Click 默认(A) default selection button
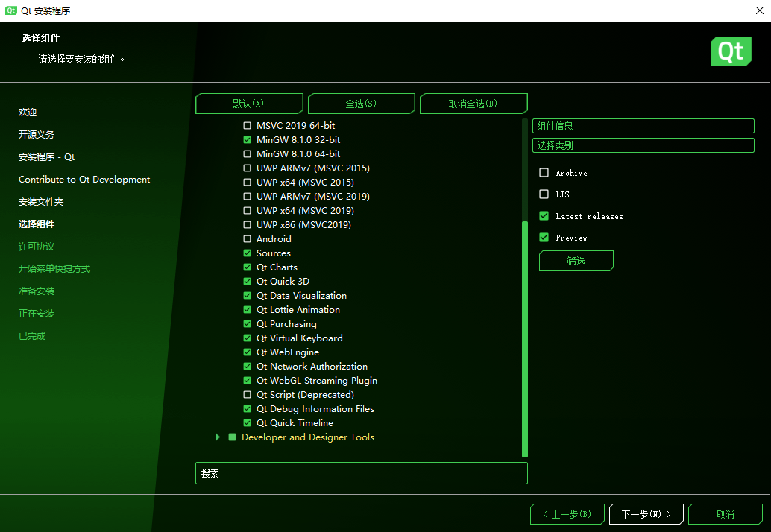 pos(249,104)
